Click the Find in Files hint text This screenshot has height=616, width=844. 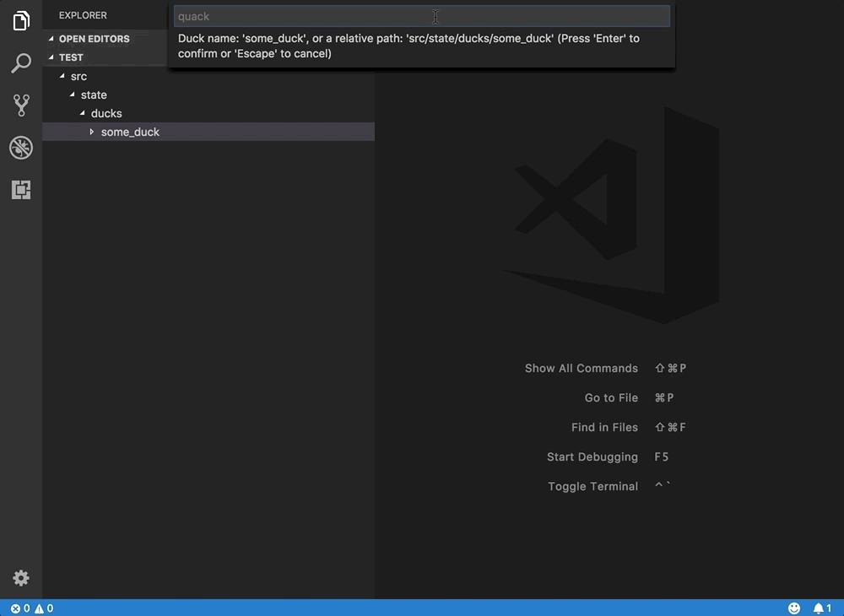pyautogui.click(x=604, y=428)
